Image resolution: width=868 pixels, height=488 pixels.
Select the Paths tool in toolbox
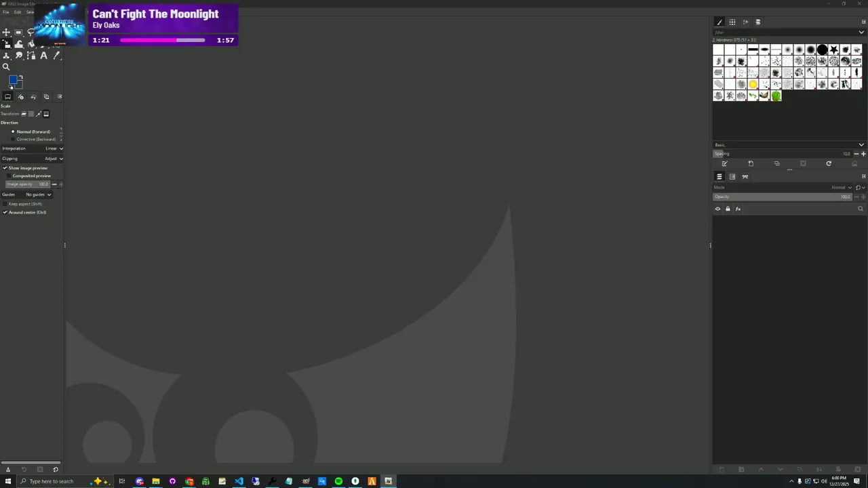(31, 56)
